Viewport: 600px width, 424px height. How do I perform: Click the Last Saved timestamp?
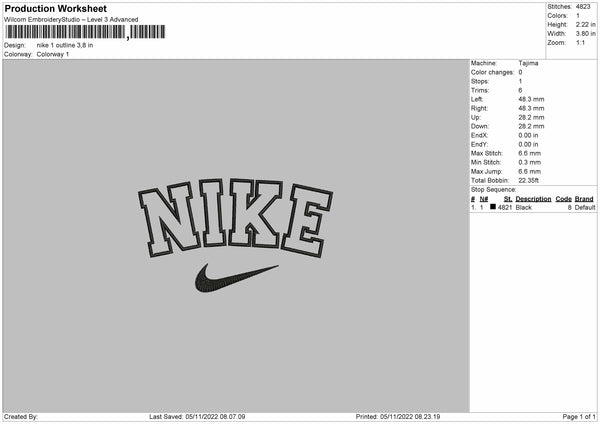tap(197, 417)
